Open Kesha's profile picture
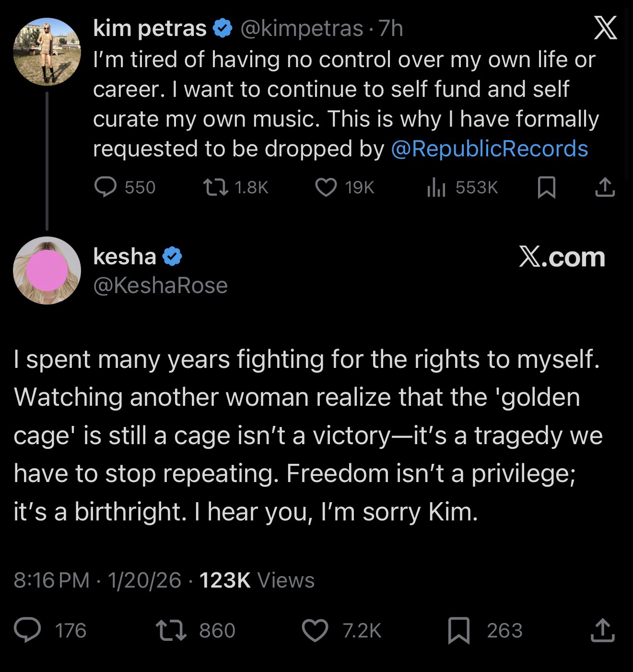633x672 pixels. [47, 270]
